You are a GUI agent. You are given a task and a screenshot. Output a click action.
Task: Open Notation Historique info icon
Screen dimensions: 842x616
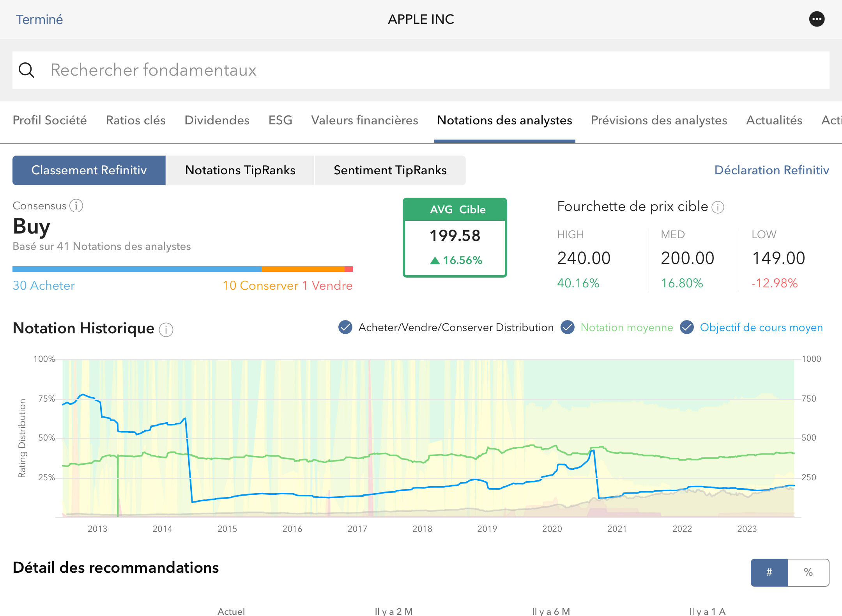166,330
